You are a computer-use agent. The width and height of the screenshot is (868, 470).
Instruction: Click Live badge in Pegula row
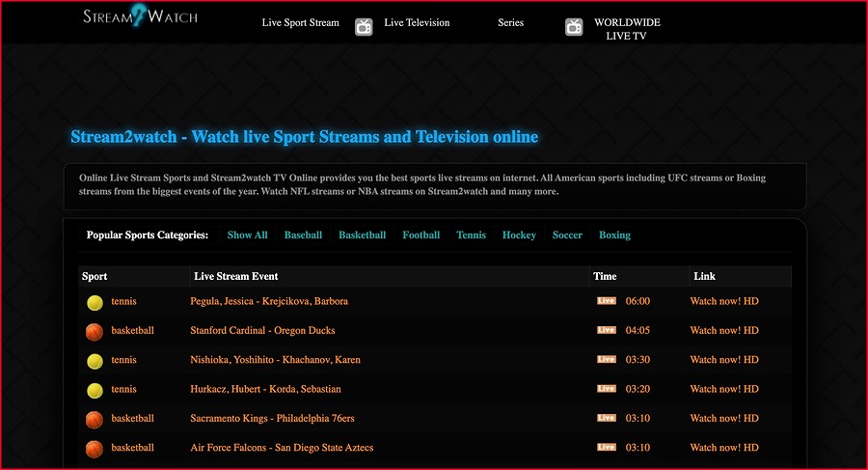tap(607, 301)
